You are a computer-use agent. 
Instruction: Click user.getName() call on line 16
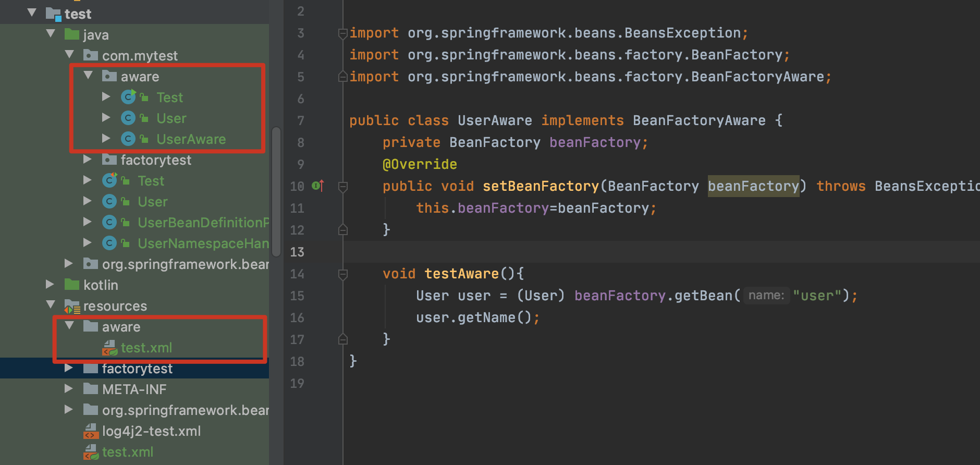474,317
